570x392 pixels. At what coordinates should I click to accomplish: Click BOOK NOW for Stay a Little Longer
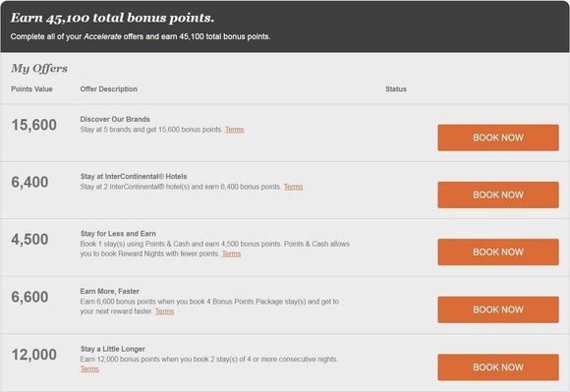[x=498, y=367]
